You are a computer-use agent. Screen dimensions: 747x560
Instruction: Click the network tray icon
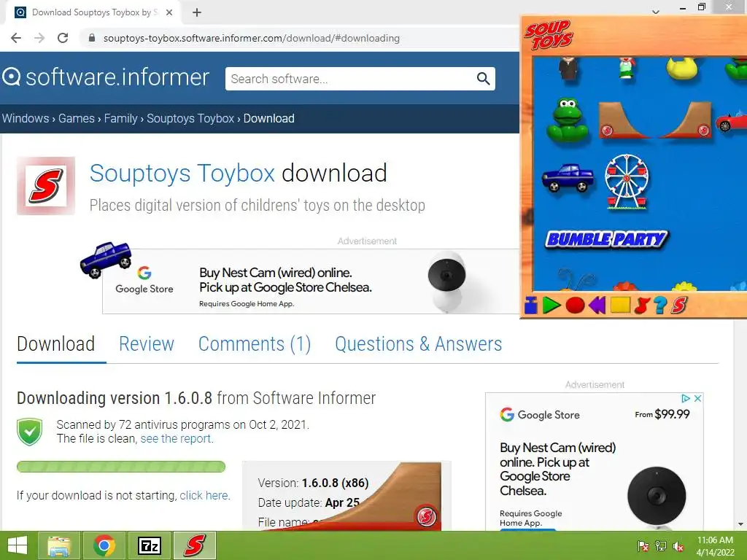(x=661, y=546)
